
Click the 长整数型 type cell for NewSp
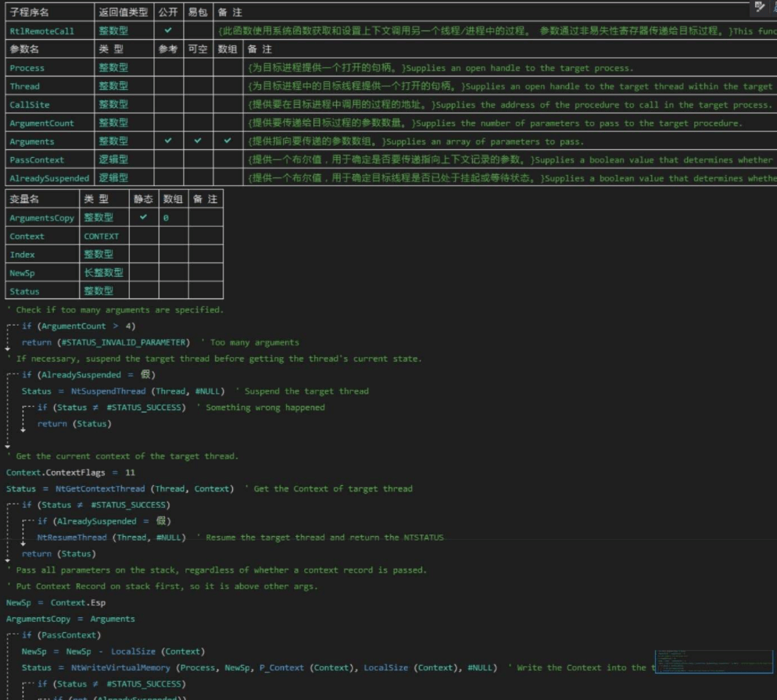[x=103, y=273]
